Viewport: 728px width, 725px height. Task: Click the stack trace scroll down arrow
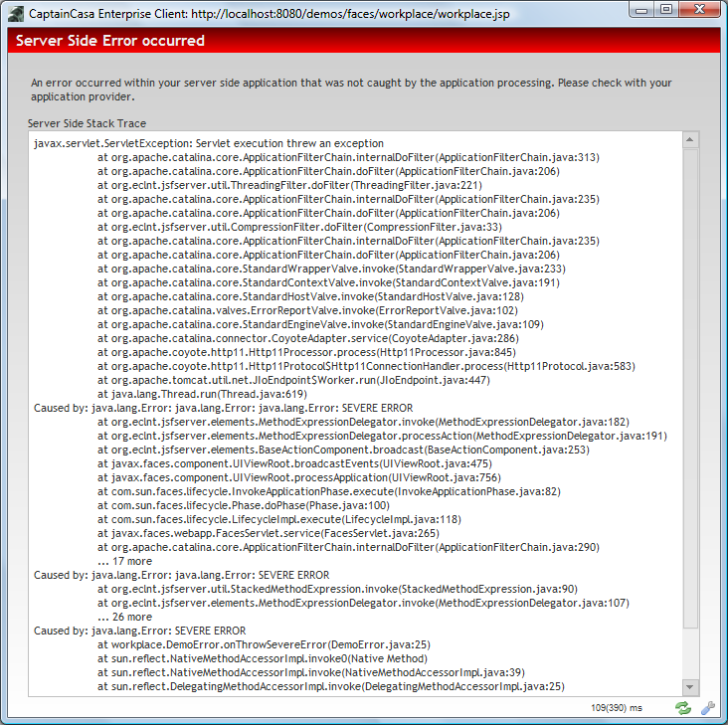click(x=690, y=687)
